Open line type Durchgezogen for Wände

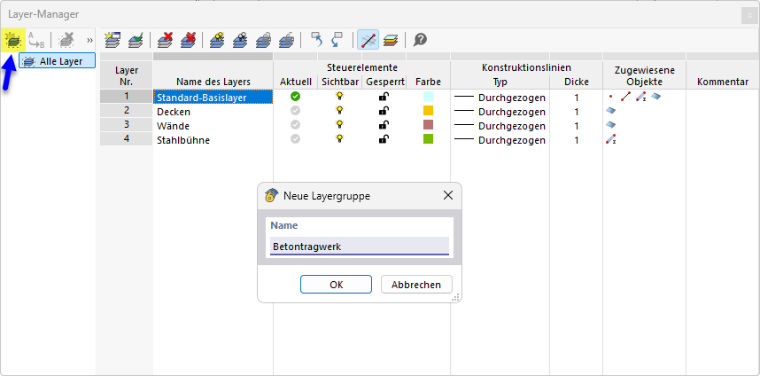click(x=500, y=125)
